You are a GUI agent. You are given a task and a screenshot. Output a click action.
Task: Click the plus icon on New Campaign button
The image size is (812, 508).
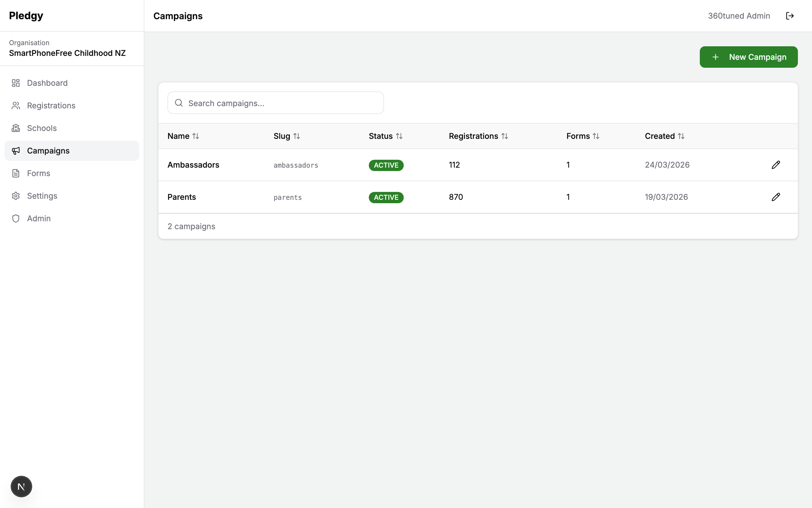point(715,57)
